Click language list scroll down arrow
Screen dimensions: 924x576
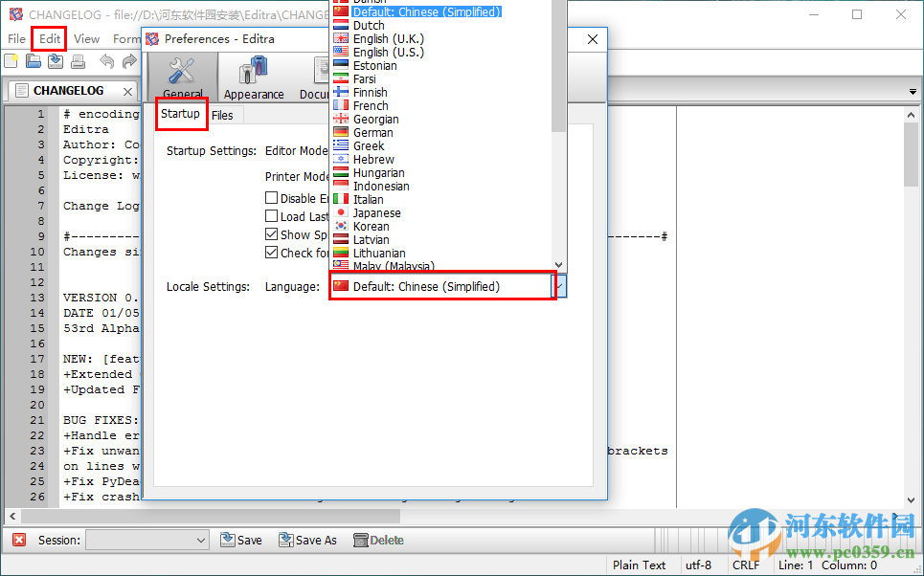(558, 265)
